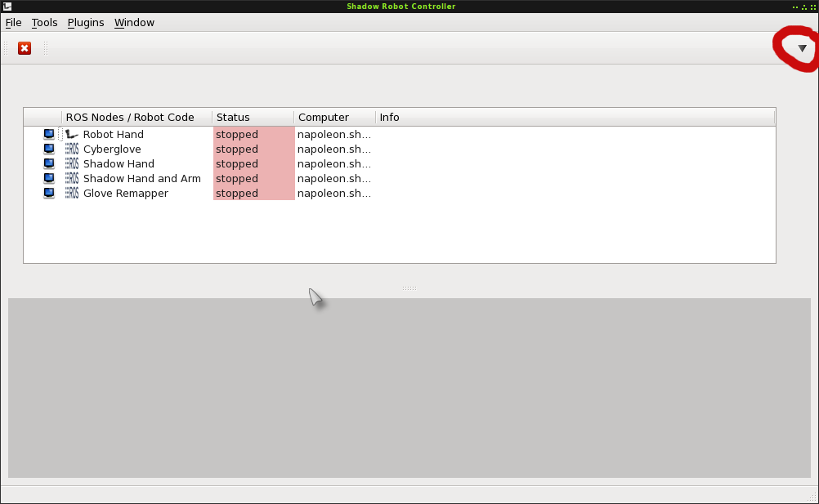Select the Cyberglove row label

tap(112, 149)
